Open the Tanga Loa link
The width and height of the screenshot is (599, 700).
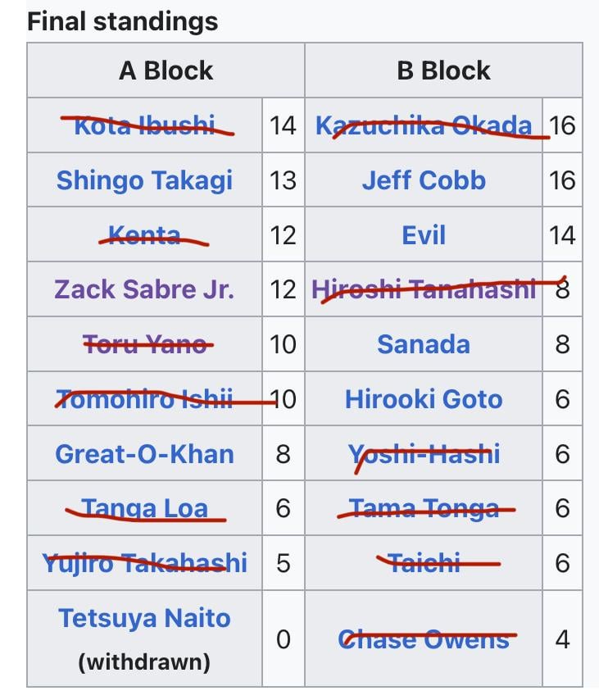144,508
